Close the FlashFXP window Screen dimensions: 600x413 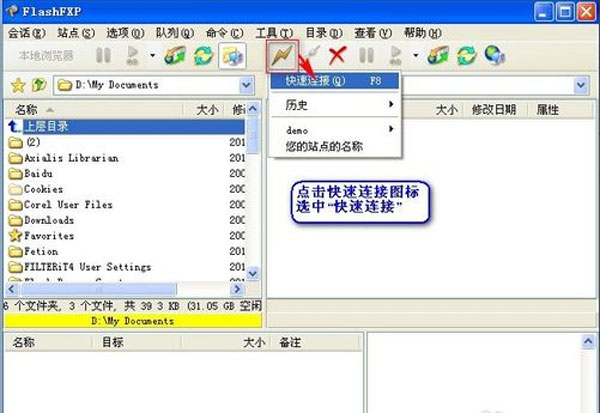click(x=587, y=12)
